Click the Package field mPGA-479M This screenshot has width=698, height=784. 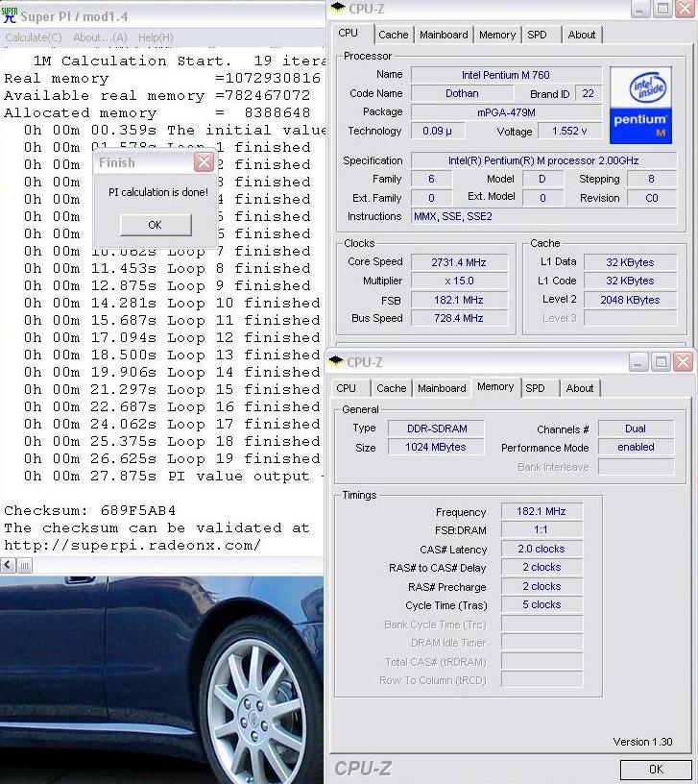[506, 112]
